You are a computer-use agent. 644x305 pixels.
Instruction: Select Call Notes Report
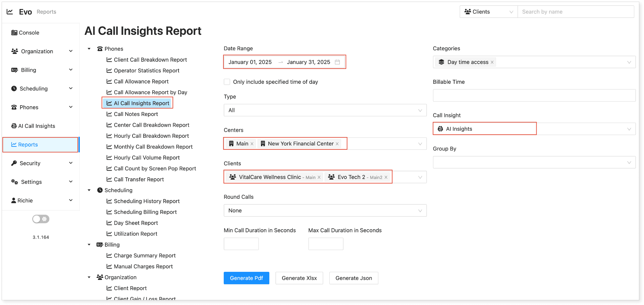point(136,114)
